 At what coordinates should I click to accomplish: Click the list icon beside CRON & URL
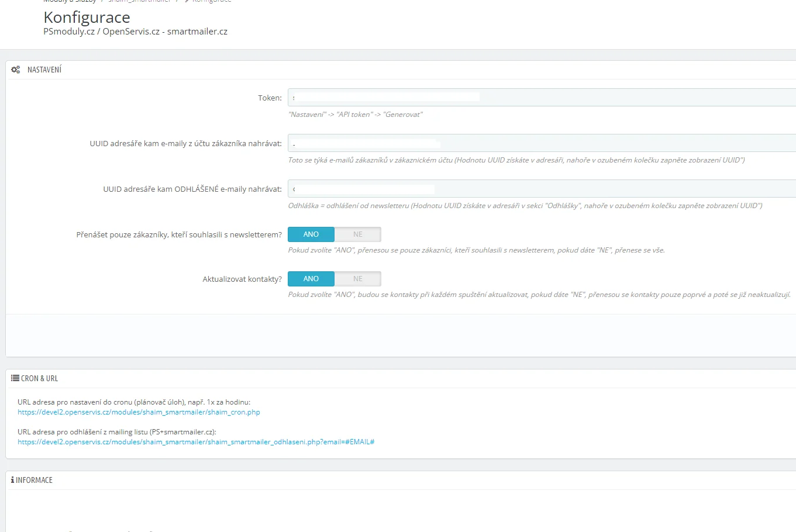tap(15, 378)
